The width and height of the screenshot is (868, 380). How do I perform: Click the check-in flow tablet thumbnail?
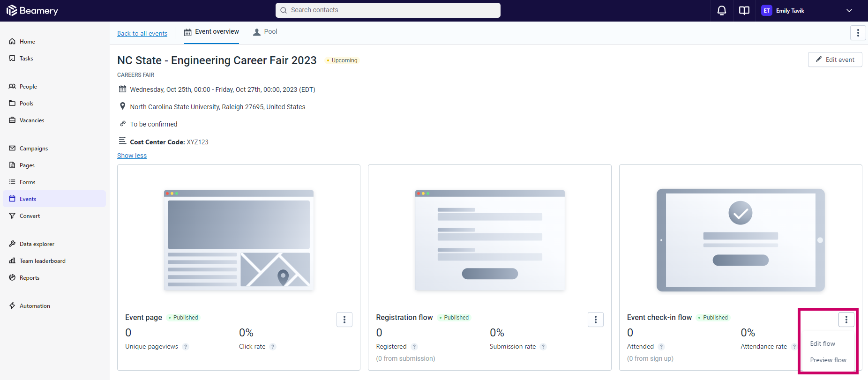[x=741, y=240]
